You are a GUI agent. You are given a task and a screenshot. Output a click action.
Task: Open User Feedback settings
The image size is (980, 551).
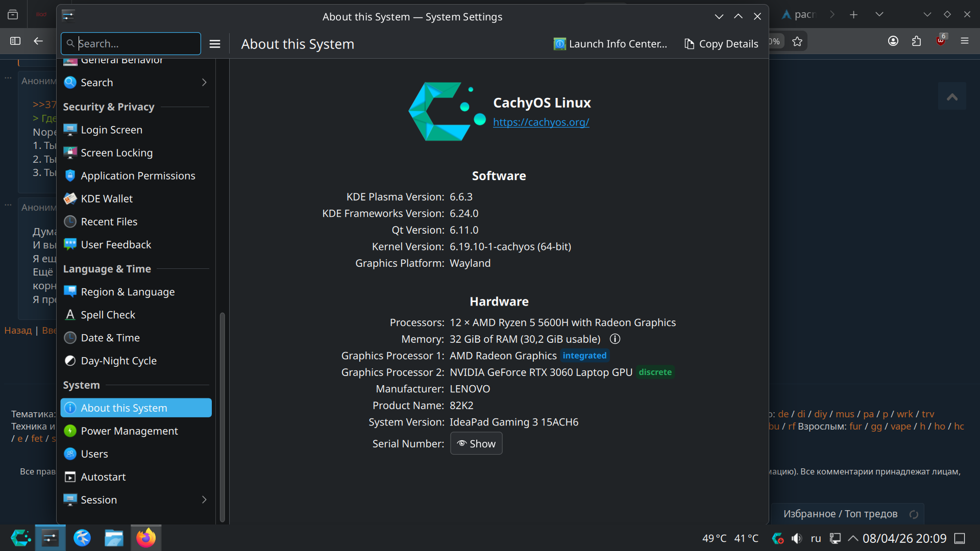(x=135, y=244)
